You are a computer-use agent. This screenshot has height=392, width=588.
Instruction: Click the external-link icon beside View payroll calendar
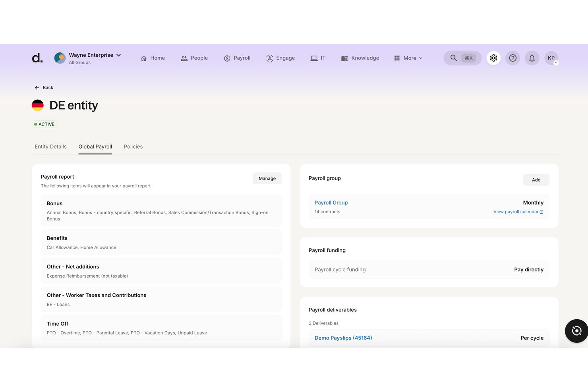(542, 212)
